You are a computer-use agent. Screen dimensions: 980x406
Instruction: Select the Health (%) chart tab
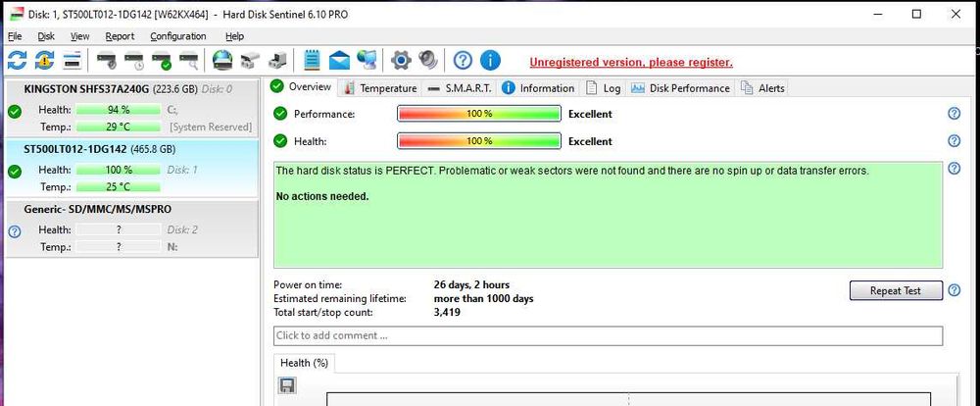click(x=304, y=363)
